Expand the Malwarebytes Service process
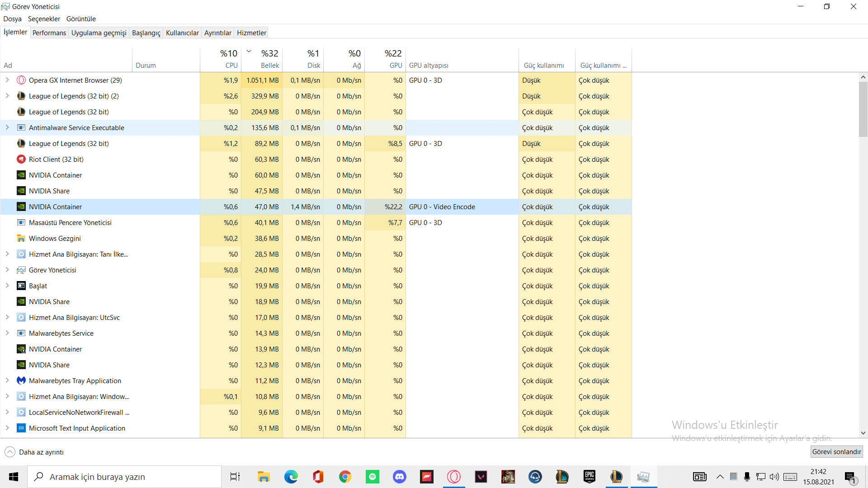Viewport: 868px width, 488px height. click(x=7, y=333)
